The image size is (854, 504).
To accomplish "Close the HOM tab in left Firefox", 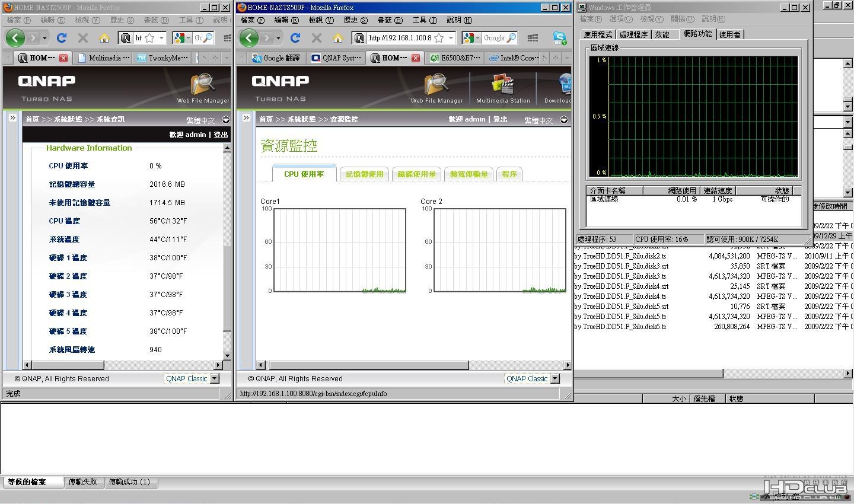I will (63, 58).
